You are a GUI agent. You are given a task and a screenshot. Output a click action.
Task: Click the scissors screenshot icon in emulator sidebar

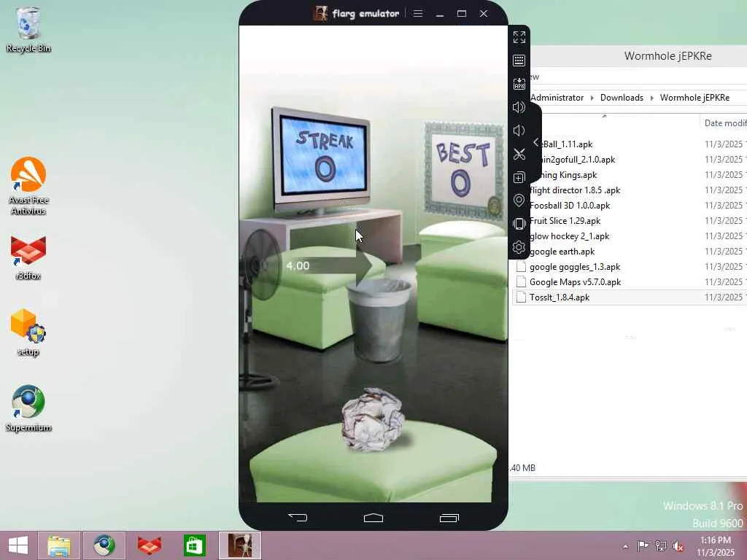[519, 154]
